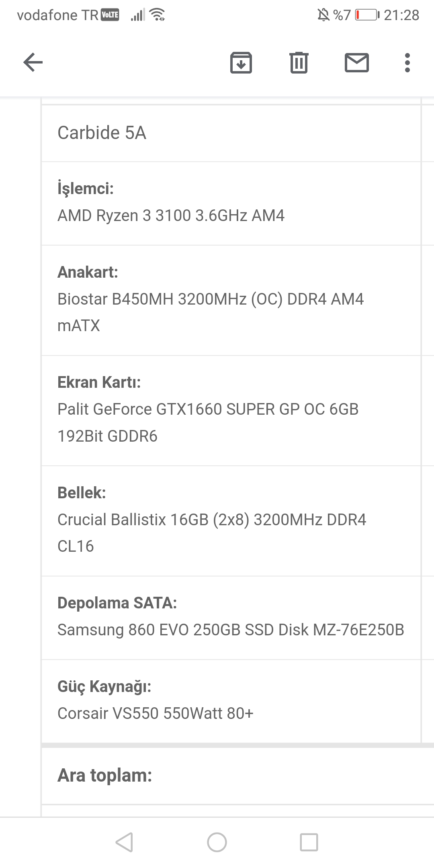Tap the Biostar B450MH motherboard entry

[x=210, y=299]
